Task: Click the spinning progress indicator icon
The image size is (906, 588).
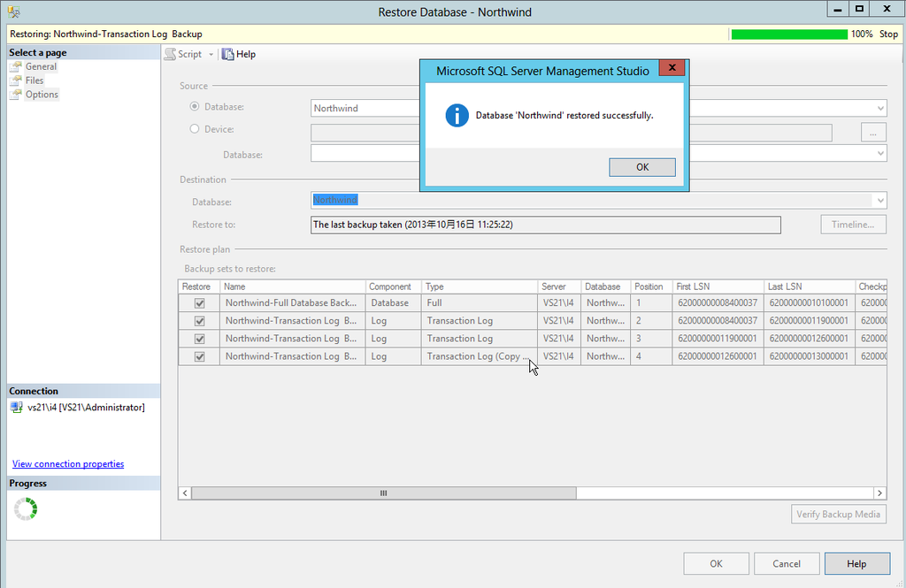Action: (26, 508)
